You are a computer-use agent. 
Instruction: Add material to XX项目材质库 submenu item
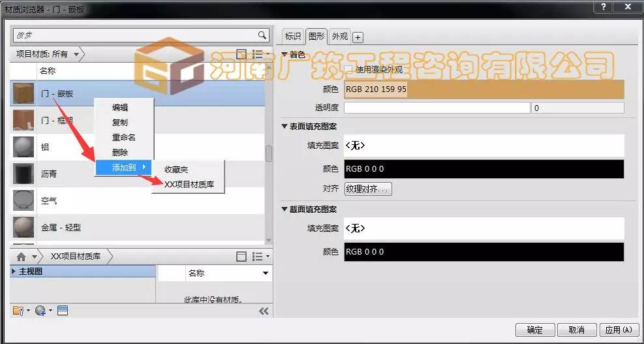pyautogui.click(x=188, y=185)
